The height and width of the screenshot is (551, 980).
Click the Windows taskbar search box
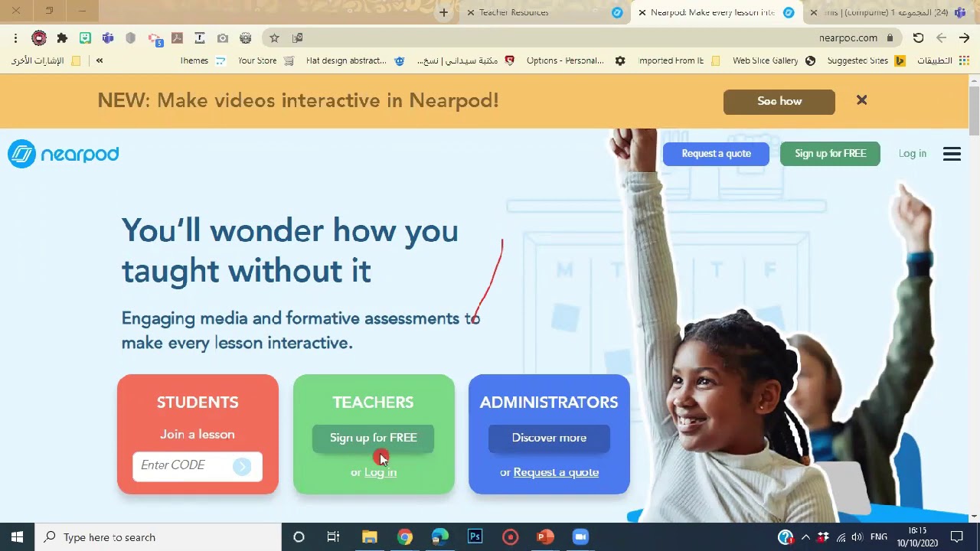coord(158,537)
